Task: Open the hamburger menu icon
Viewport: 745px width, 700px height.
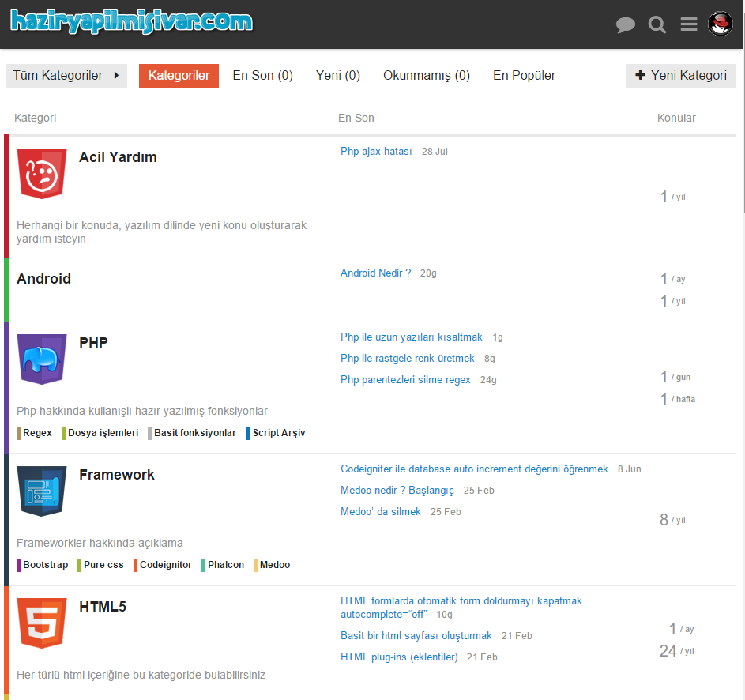Action: pyautogui.click(x=689, y=25)
